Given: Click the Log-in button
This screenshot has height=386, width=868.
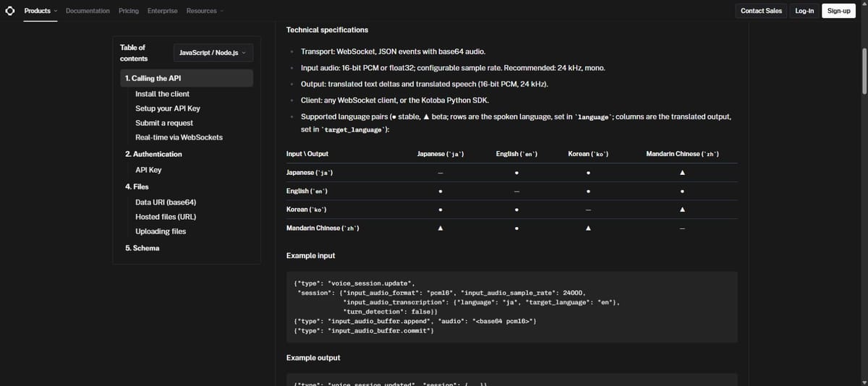Looking at the screenshot, I should pyautogui.click(x=804, y=11).
